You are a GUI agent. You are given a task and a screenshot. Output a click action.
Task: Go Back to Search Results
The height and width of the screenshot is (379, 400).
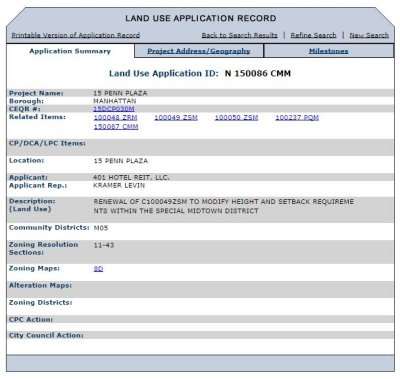click(x=239, y=35)
